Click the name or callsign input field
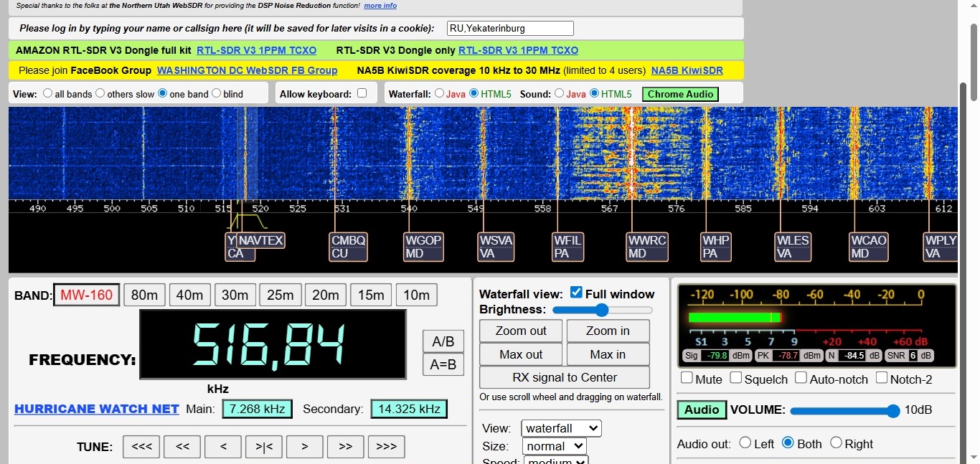980x464 pixels. (x=509, y=29)
